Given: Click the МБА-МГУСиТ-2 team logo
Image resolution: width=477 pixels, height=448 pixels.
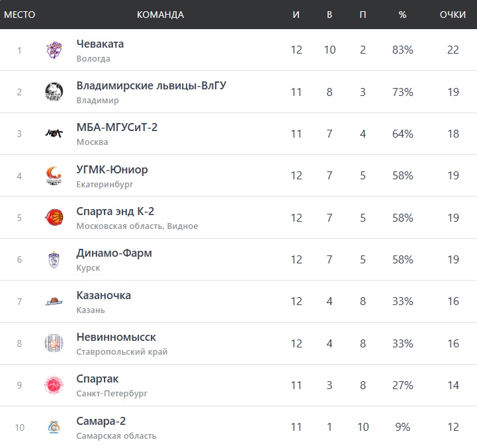Looking at the screenshot, I should (54, 134).
